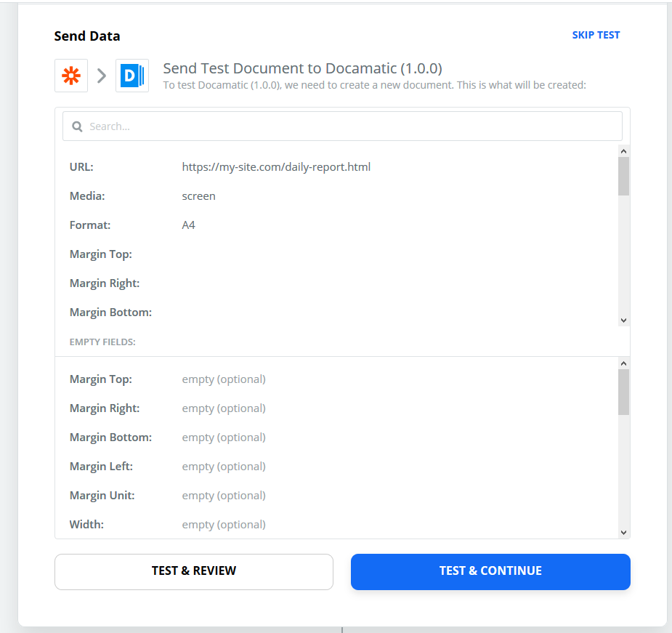Click "empty (optional)" value beside Empty Fields Margin Right
Screen dimensions: 672x633
[224, 408]
